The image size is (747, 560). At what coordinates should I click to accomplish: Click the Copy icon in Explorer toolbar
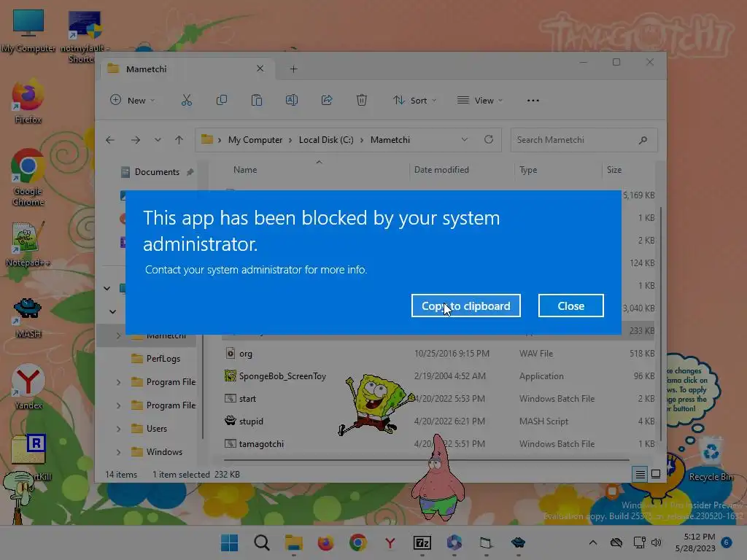[222, 100]
